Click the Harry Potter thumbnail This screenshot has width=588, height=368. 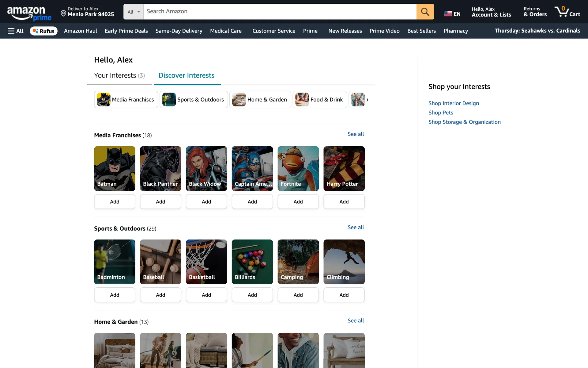344,168
